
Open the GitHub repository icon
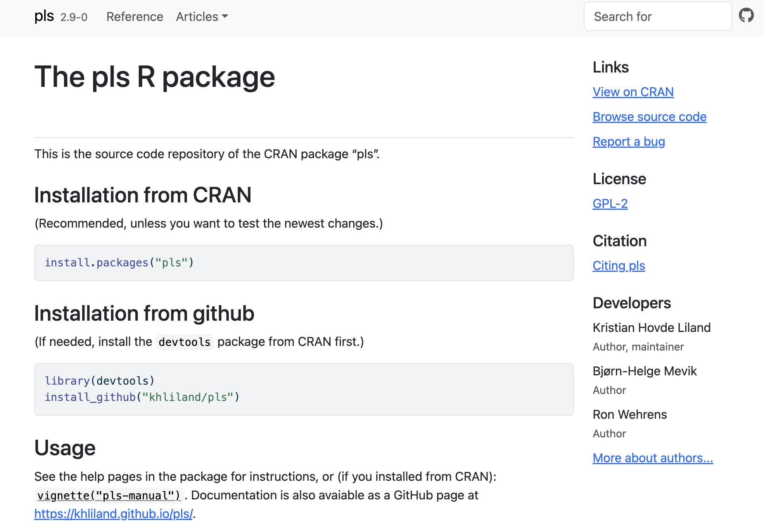point(746,16)
